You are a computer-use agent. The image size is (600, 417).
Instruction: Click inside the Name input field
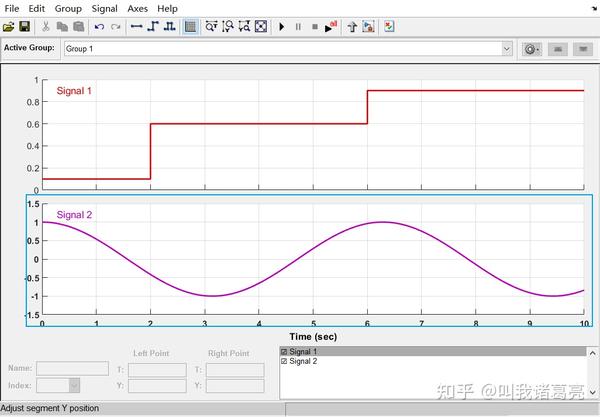point(72,368)
